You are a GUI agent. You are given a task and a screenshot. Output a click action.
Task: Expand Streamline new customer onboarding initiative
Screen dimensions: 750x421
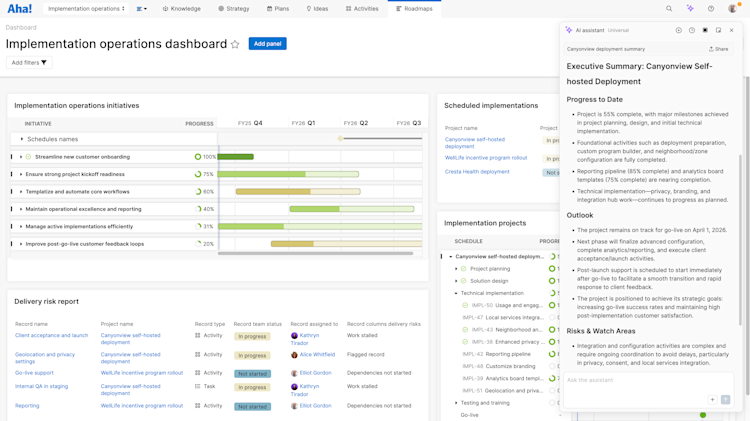(21, 157)
